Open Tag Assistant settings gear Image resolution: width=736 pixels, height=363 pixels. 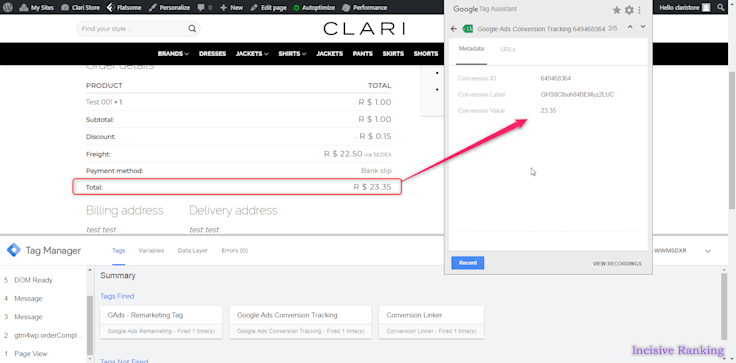(629, 10)
